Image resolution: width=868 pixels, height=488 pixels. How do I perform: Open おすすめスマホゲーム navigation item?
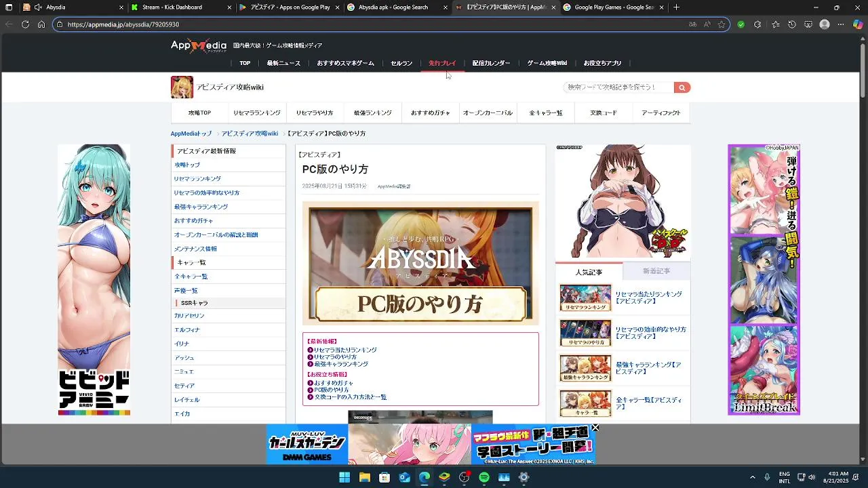(345, 63)
